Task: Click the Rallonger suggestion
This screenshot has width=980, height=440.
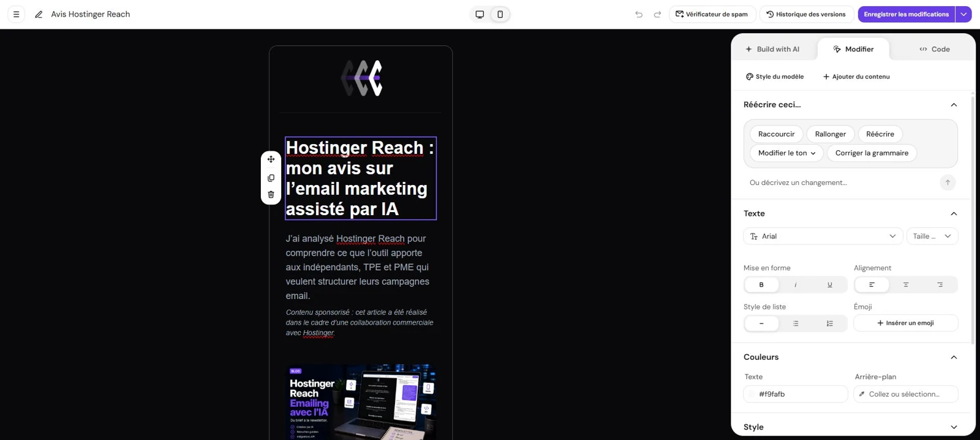Action: click(x=830, y=134)
